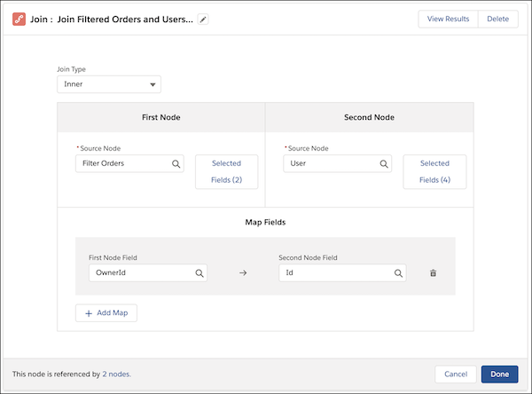Open Selected Fields (4) for second node

(434, 172)
